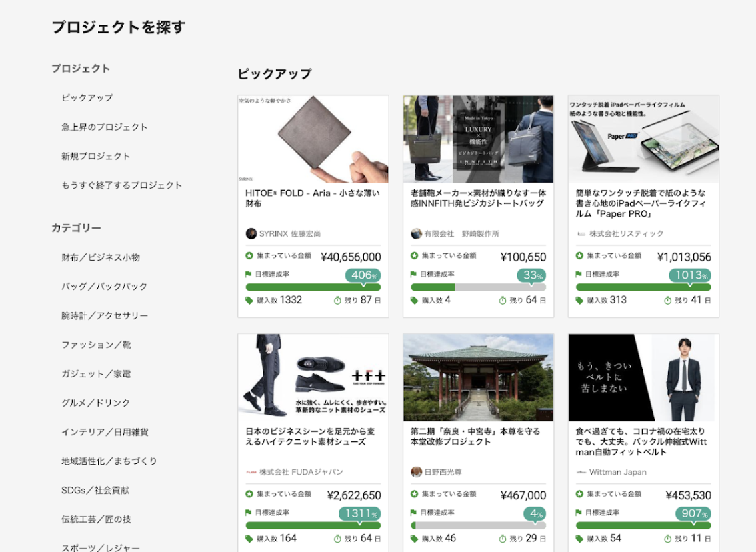Click Wittman Japan logo icon
Screen dimensions: 756x552
581,472
